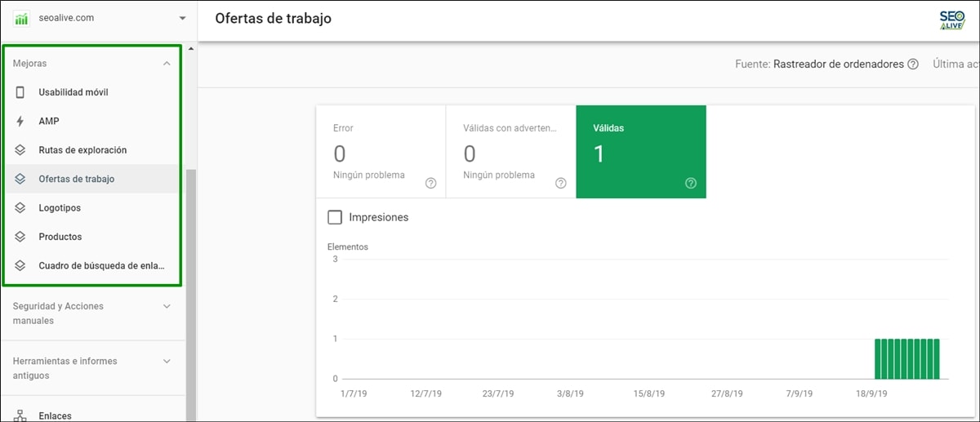This screenshot has width=980, height=422.
Task: Click the Enlaces network icon
Action: pyautogui.click(x=20, y=415)
